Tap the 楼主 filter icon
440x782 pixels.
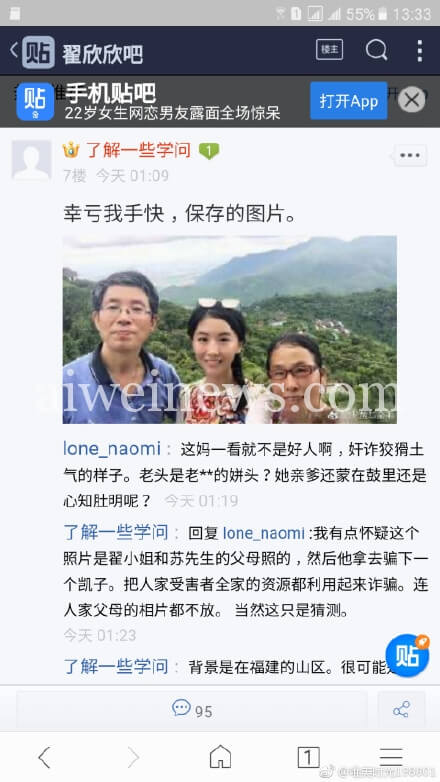click(x=329, y=49)
